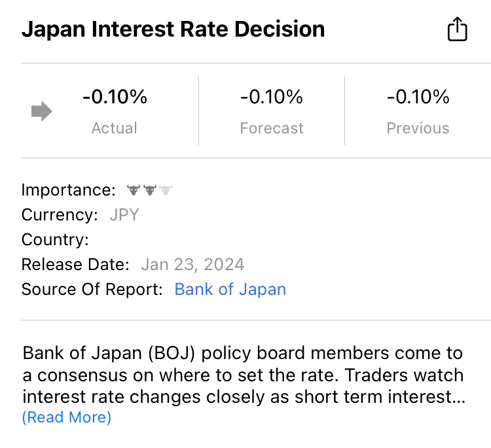The width and height of the screenshot is (491, 448).
Task: Click the first dark bull importance icon
Action: 134,190
